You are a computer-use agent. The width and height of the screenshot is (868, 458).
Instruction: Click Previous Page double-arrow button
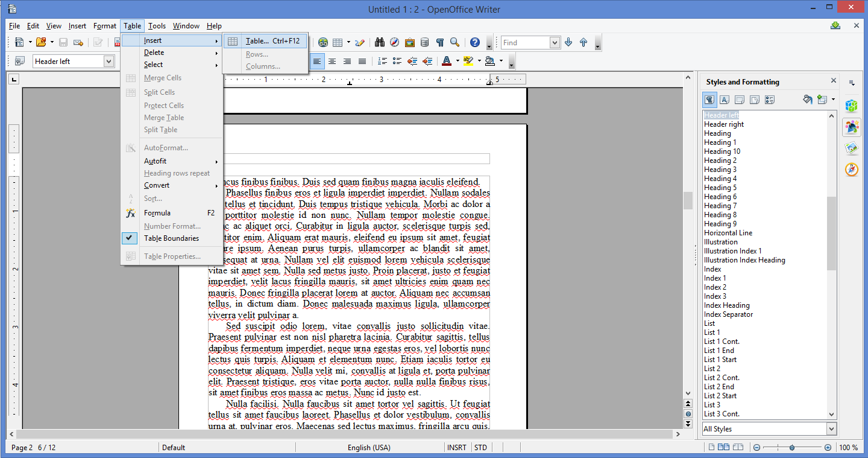(688, 404)
